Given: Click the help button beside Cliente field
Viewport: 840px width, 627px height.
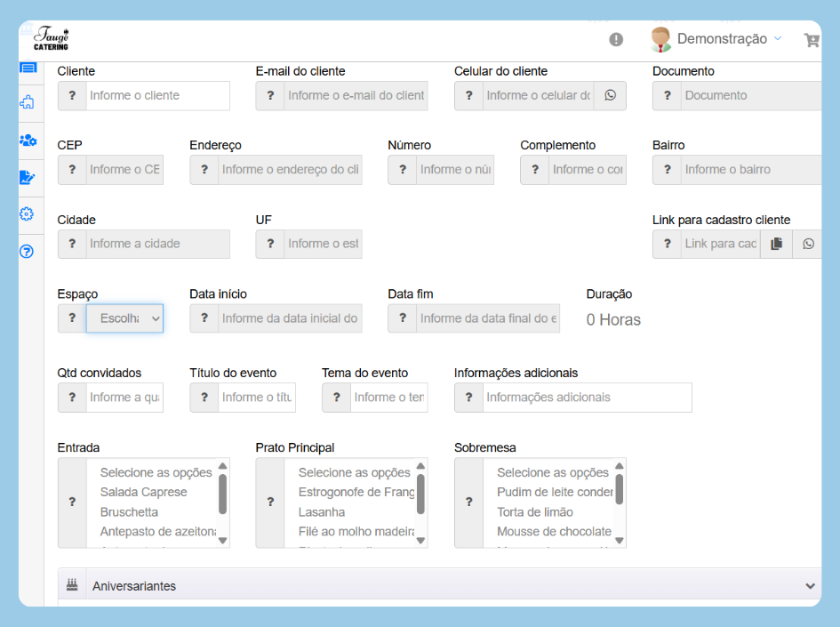Looking at the screenshot, I should click(x=72, y=96).
